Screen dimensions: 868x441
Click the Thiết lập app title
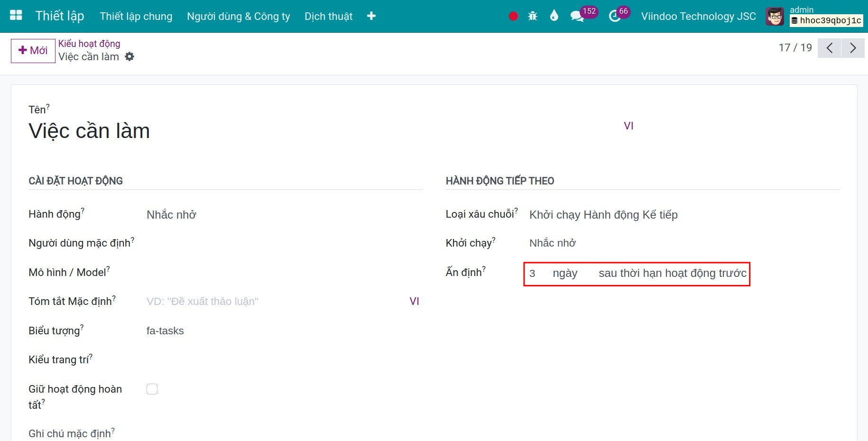point(60,16)
